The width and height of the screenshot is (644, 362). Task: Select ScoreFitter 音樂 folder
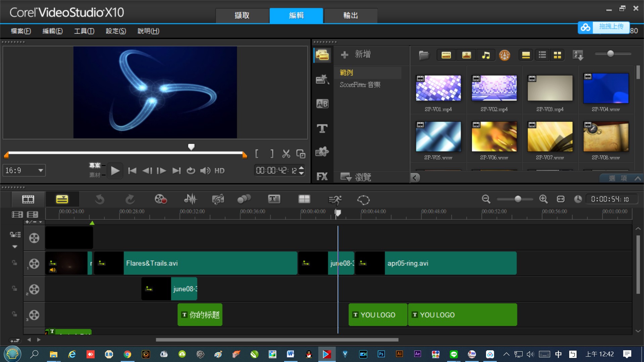click(360, 85)
